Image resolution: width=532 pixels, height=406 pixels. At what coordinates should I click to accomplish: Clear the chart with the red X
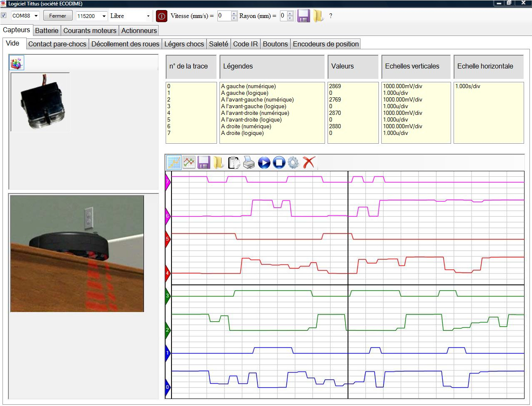pyautogui.click(x=309, y=162)
